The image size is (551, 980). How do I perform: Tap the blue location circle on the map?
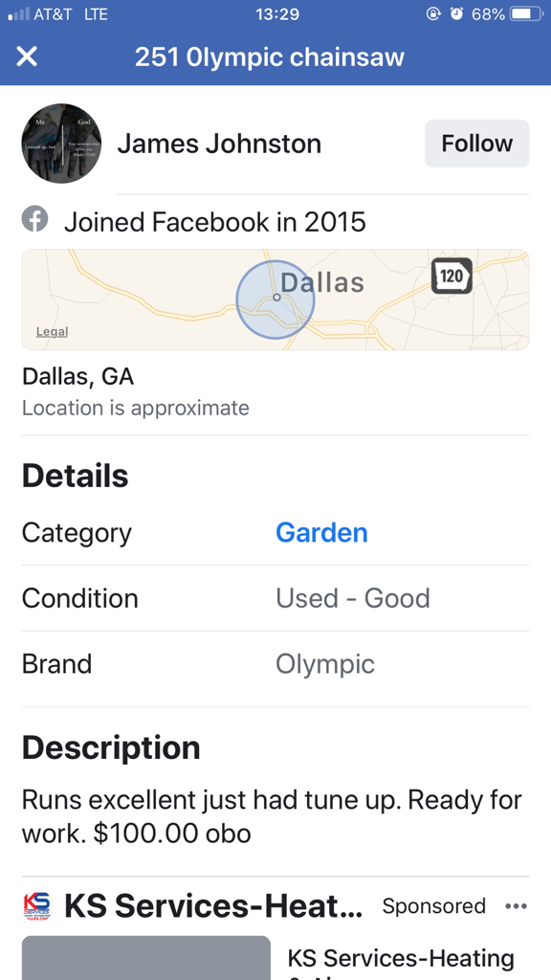(275, 300)
